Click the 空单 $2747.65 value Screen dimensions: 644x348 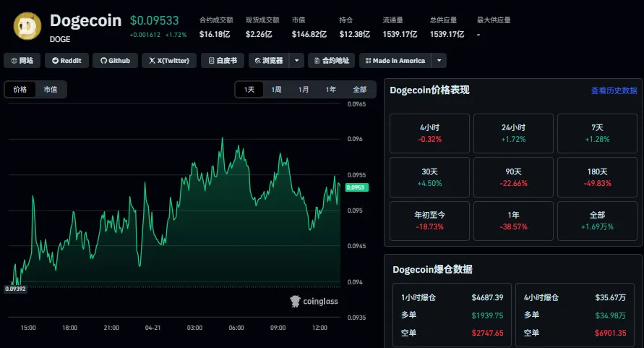pyautogui.click(x=487, y=334)
